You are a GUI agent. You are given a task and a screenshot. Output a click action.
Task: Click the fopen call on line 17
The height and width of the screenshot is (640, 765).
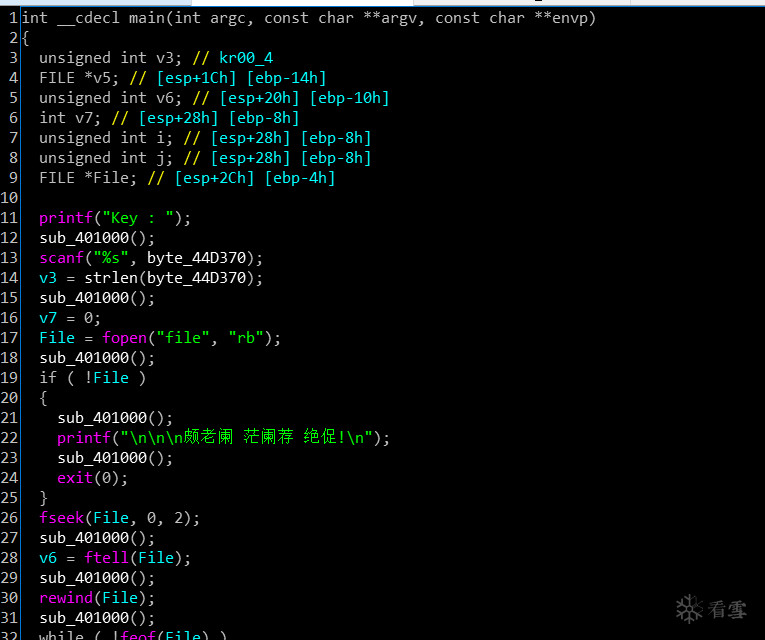coord(124,338)
